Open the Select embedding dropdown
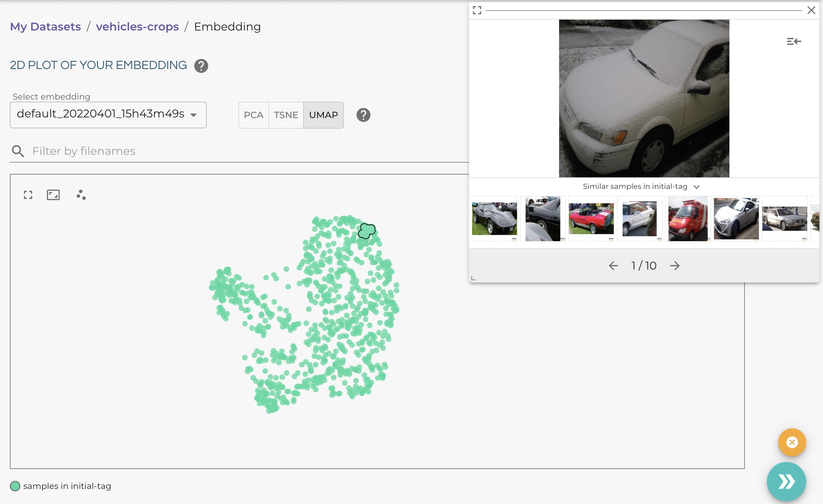This screenshot has width=823, height=504. pyautogui.click(x=108, y=115)
